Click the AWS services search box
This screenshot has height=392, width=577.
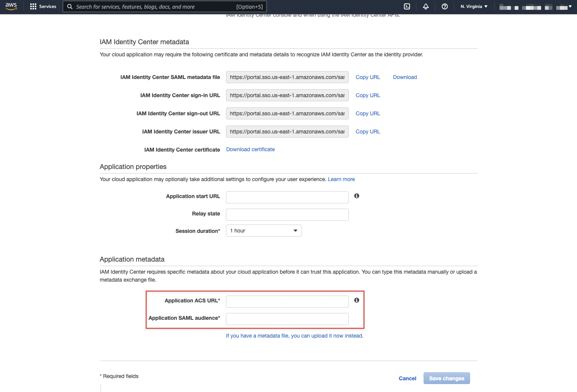165,7
